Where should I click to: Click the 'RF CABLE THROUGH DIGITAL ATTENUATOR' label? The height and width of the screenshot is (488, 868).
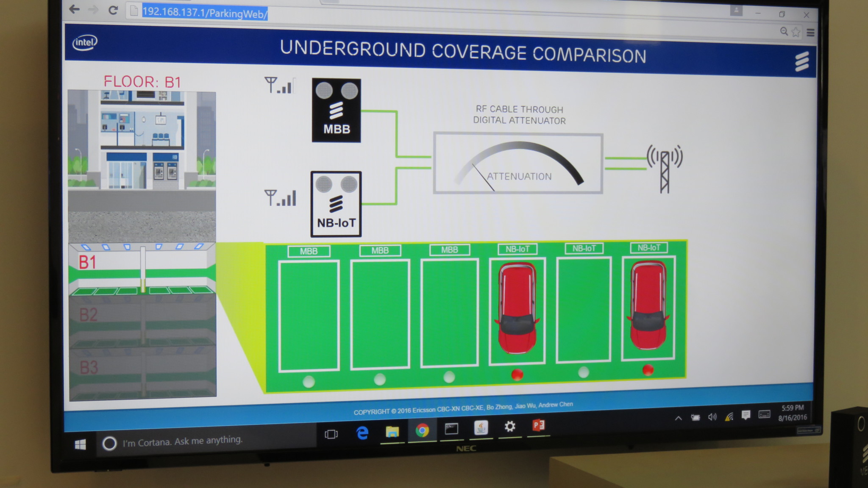[x=519, y=115]
